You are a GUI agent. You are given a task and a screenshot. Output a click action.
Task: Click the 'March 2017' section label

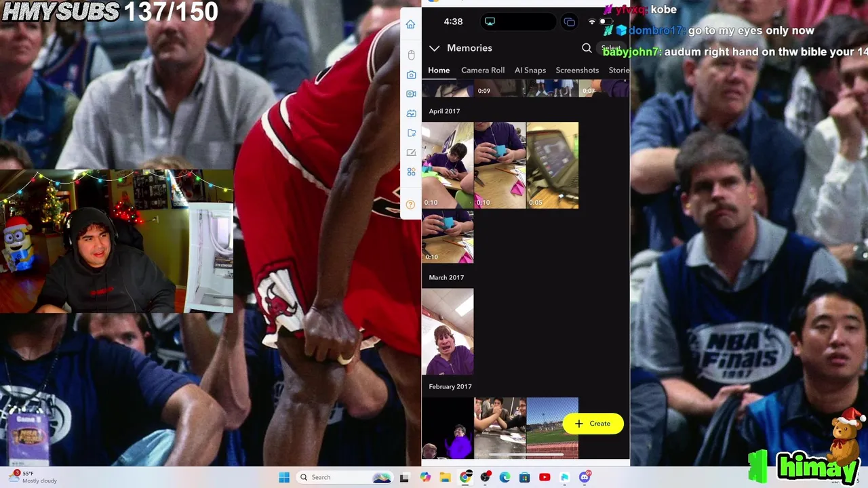(x=446, y=277)
